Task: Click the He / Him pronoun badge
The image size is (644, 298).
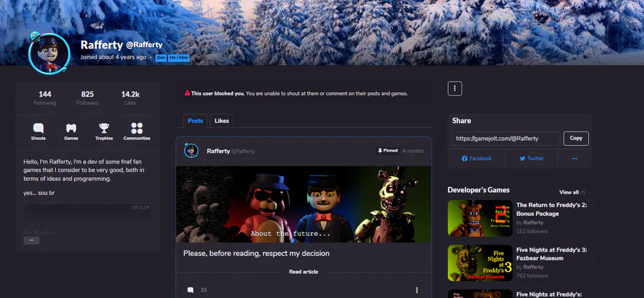Action: point(178,58)
